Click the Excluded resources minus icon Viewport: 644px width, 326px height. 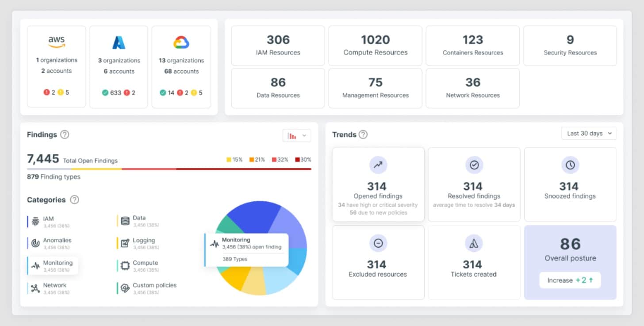click(378, 243)
